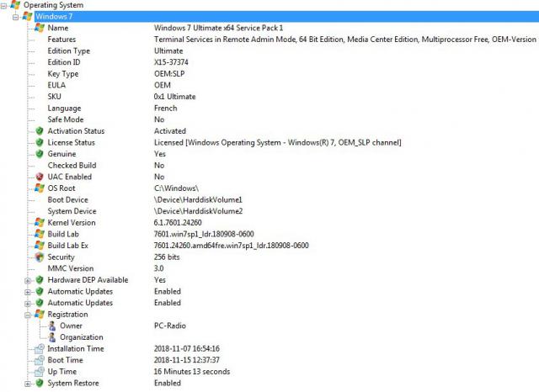Click the value '7601.24260.amd64fre.win7sp1_ldr.180908-0600'
The width and height of the screenshot is (539, 392).
point(231,246)
